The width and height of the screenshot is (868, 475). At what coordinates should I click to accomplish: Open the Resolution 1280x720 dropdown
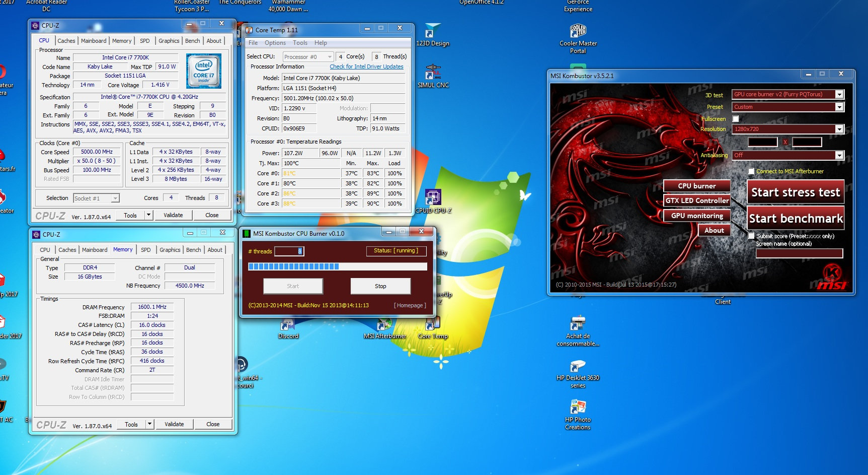click(839, 129)
